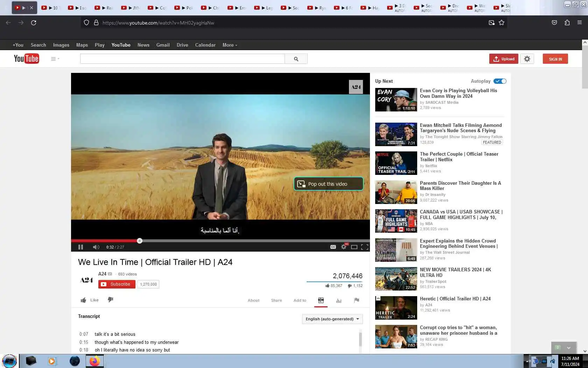The image size is (588, 368).
Task: Click the magnifier search button
Action: click(x=296, y=59)
